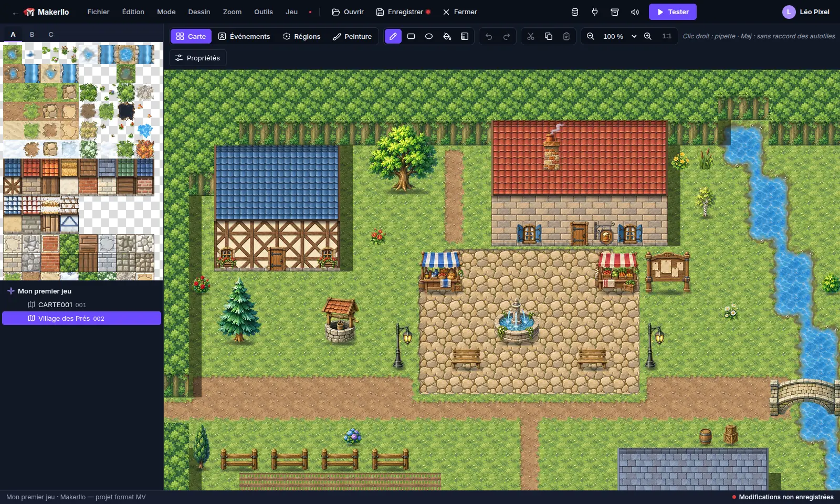Open the Outils menu
This screenshot has width=840, height=504.
[264, 12]
